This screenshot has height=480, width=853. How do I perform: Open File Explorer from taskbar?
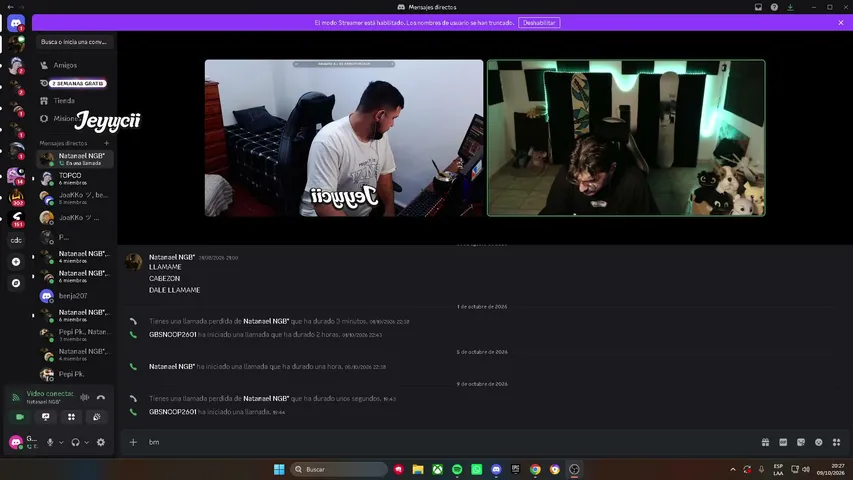pyautogui.click(x=418, y=469)
